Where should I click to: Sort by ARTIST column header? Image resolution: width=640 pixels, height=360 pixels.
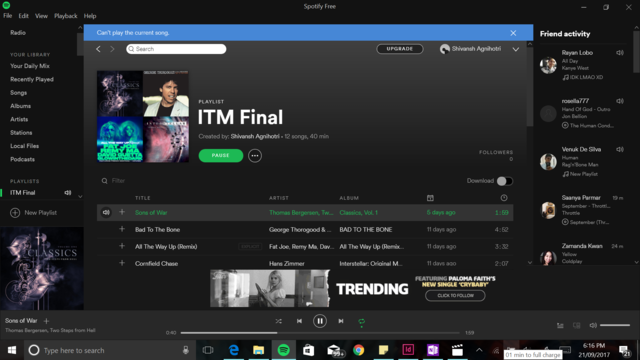tap(279, 198)
